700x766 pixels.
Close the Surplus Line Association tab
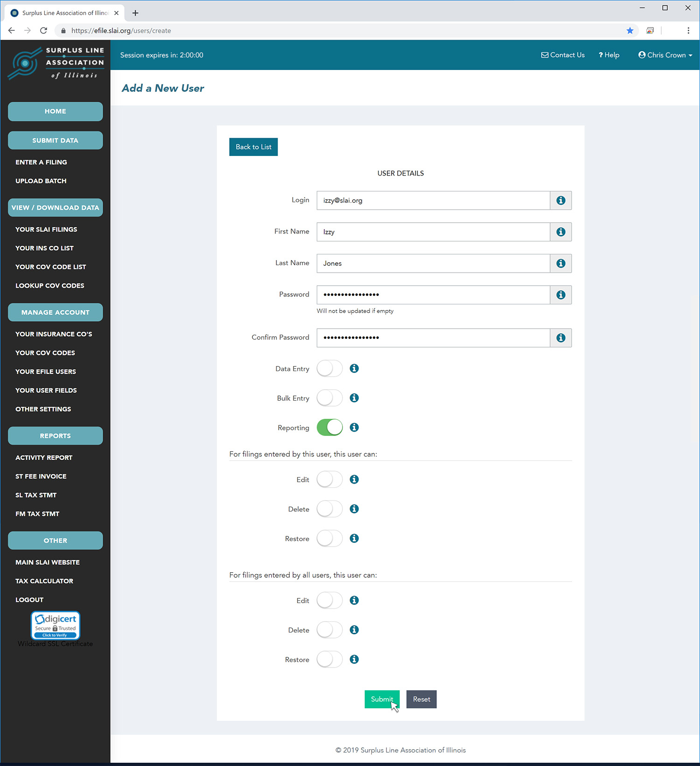click(x=117, y=13)
